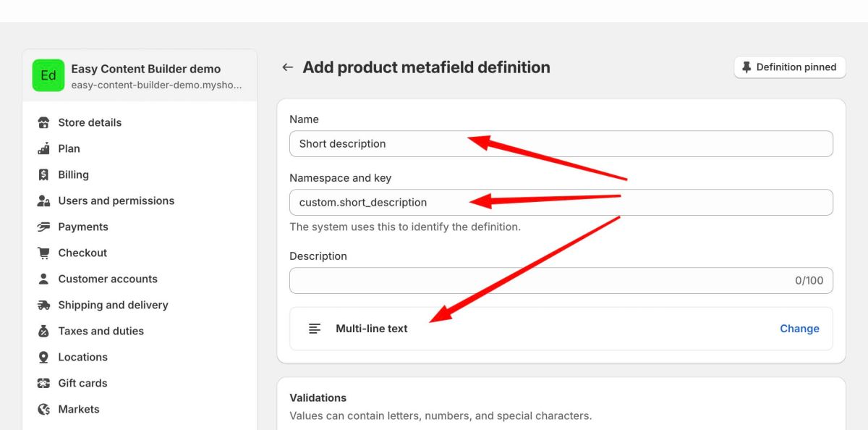Click the Checkout cart icon
The image size is (868, 430).
(x=43, y=253)
